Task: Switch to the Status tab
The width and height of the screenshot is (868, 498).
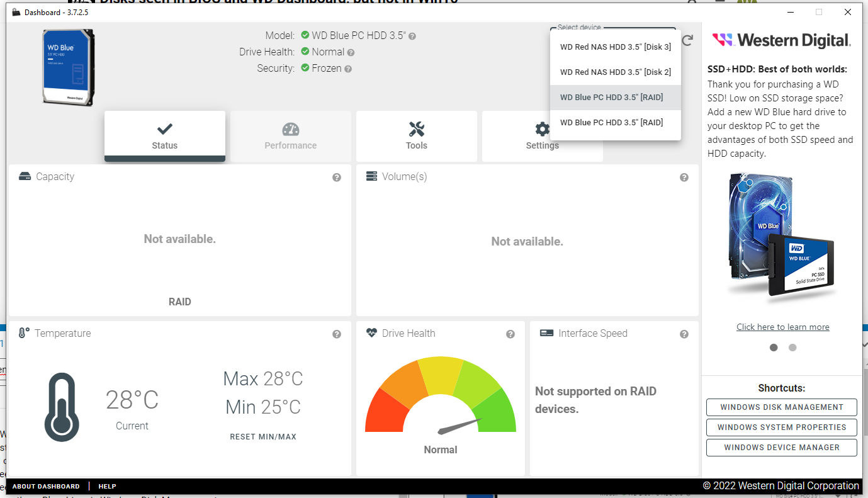Action: tap(165, 136)
